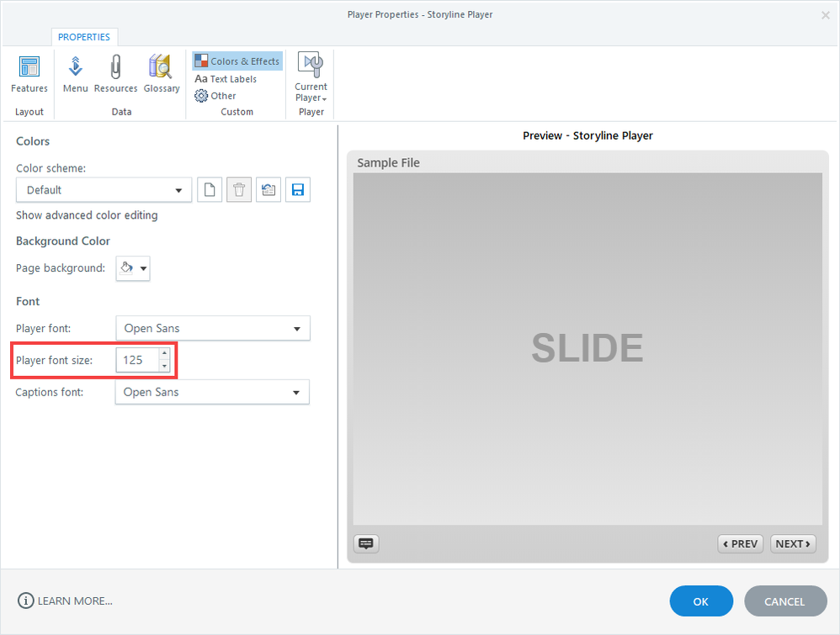Open Other custom settings
840x635 pixels.
click(215, 96)
